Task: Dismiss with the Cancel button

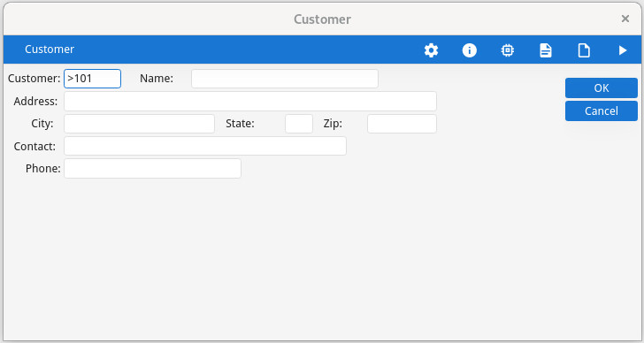Action: 602,111
